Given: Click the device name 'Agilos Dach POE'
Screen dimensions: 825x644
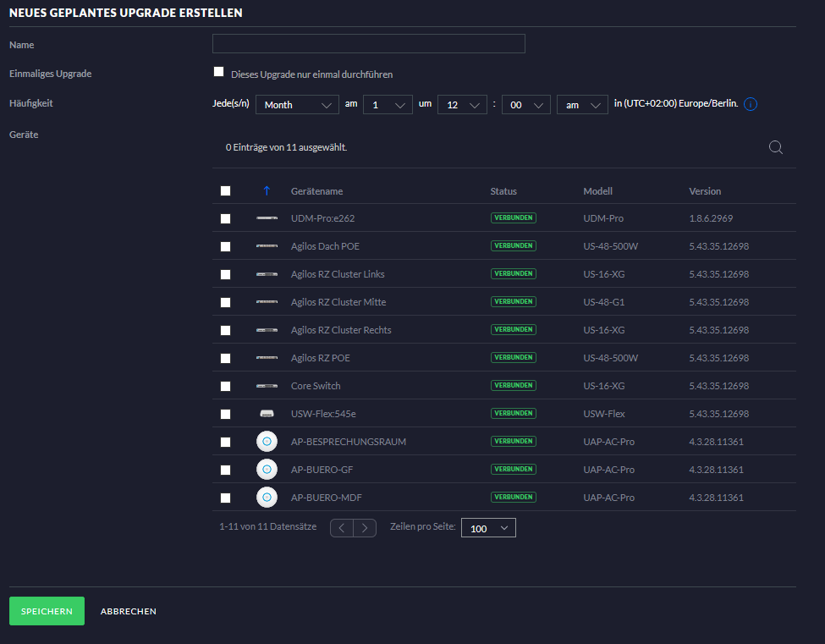Looking at the screenshot, I should point(325,246).
